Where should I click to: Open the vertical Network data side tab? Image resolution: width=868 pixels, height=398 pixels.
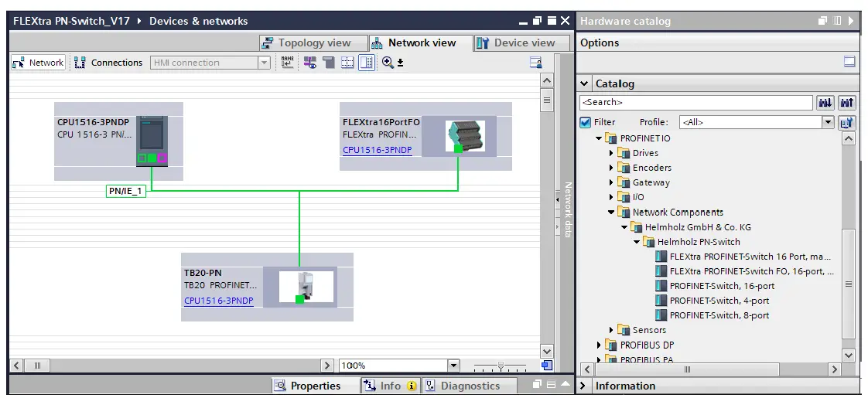[567, 209]
